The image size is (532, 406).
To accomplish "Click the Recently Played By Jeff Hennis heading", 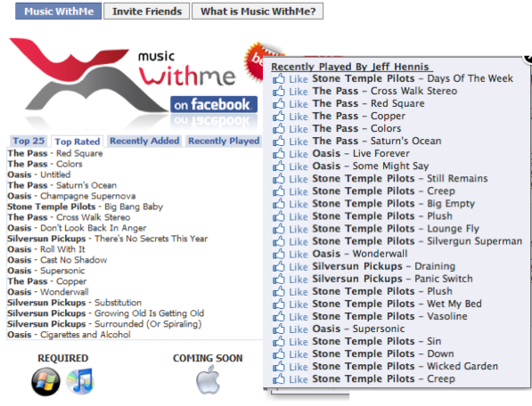I will pos(350,67).
